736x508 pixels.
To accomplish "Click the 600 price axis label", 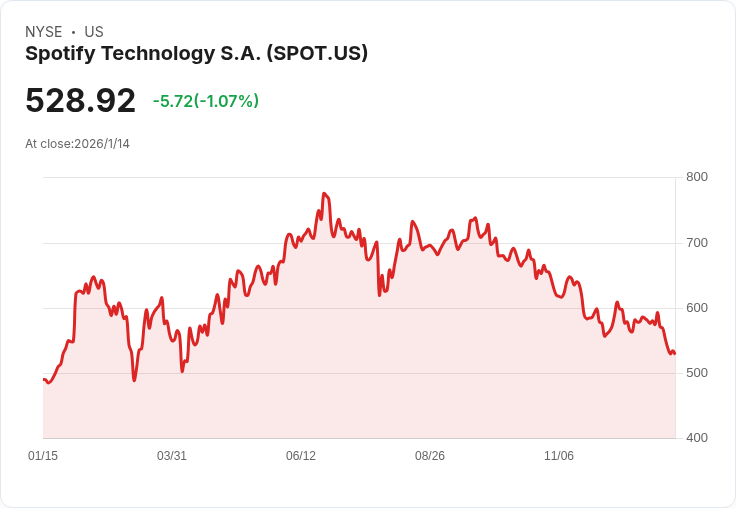I will [697, 308].
